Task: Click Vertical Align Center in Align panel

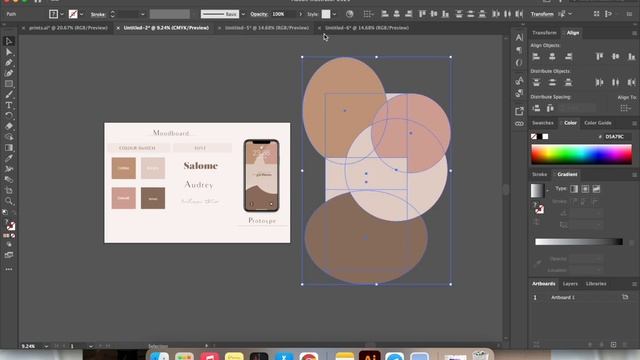Action: (x=616, y=56)
